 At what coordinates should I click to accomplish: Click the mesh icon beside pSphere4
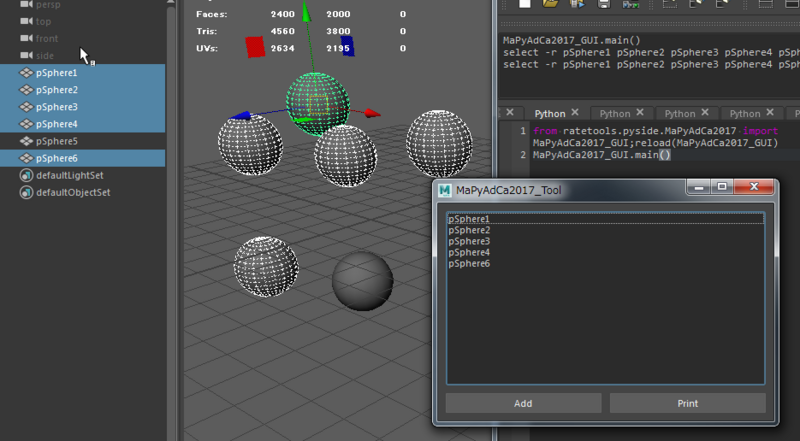pyautogui.click(x=26, y=124)
